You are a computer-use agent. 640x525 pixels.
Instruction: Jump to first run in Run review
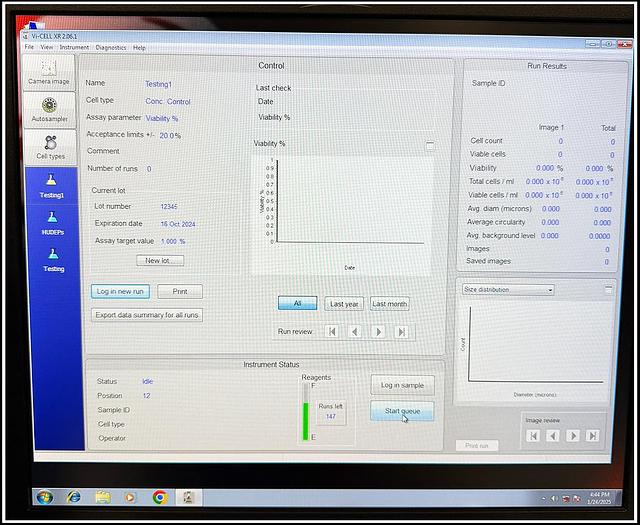[332, 332]
